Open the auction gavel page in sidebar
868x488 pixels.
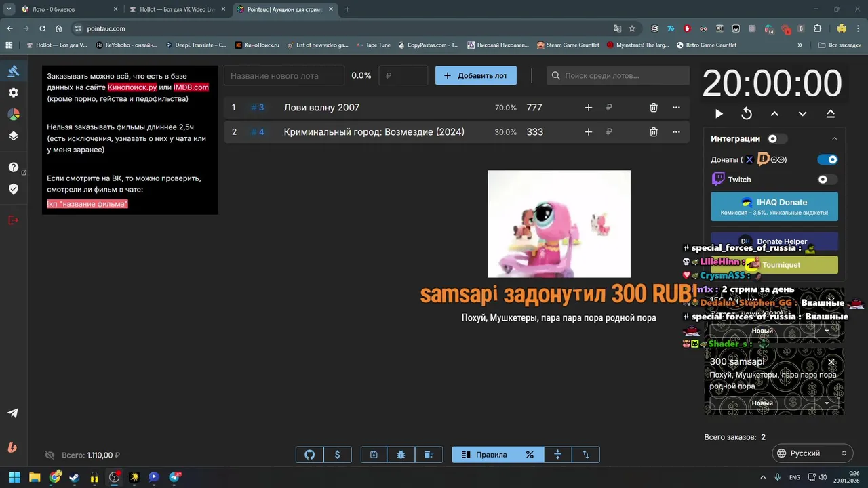[14, 71]
